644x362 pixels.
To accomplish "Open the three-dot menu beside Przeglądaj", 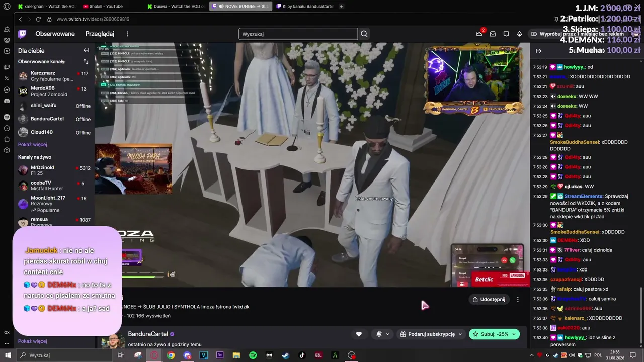I will (127, 34).
